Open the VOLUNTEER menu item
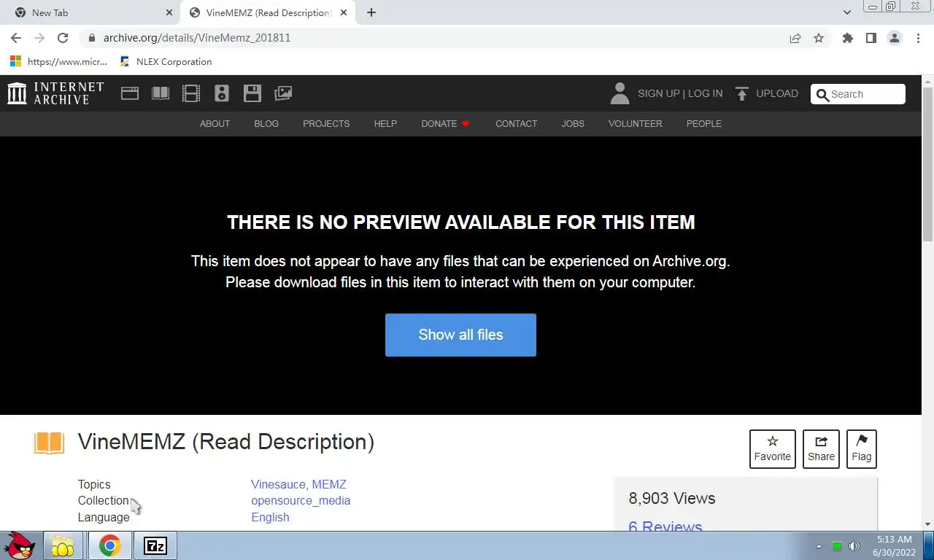 click(635, 124)
